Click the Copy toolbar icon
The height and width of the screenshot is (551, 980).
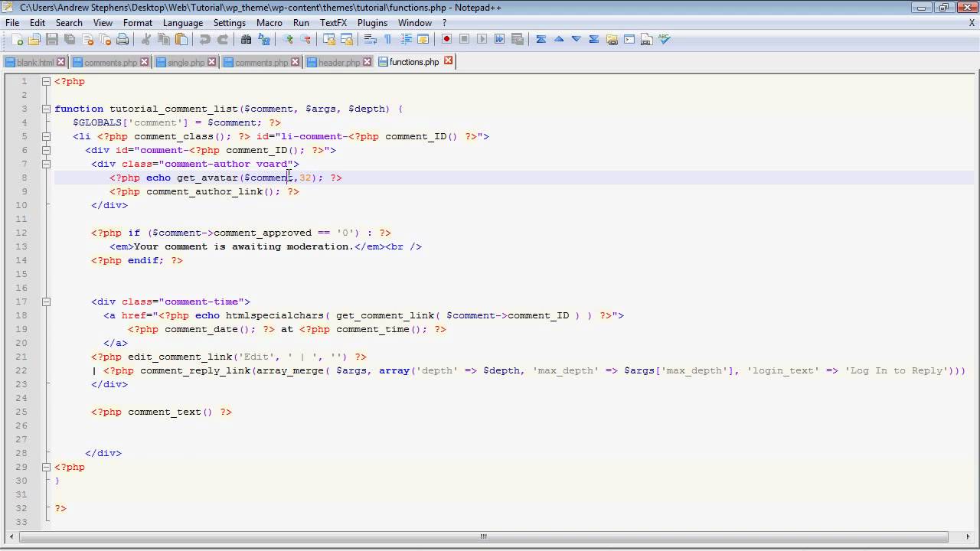(163, 40)
